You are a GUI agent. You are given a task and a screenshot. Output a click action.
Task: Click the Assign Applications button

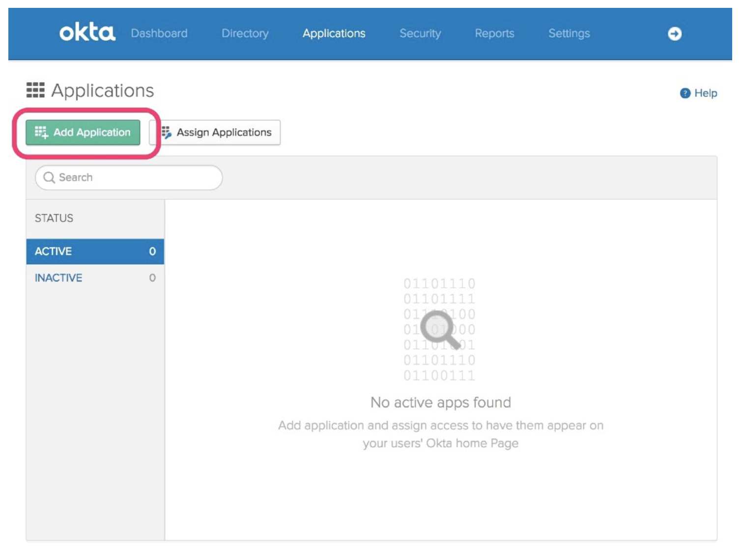coord(215,133)
